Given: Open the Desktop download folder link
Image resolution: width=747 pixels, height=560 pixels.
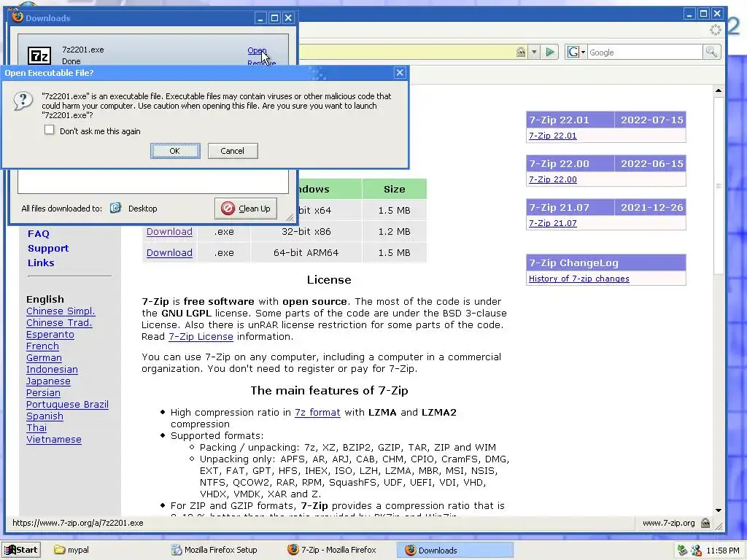Looking at the screenshot, I should pyautogui.click(x=142, y=209).
